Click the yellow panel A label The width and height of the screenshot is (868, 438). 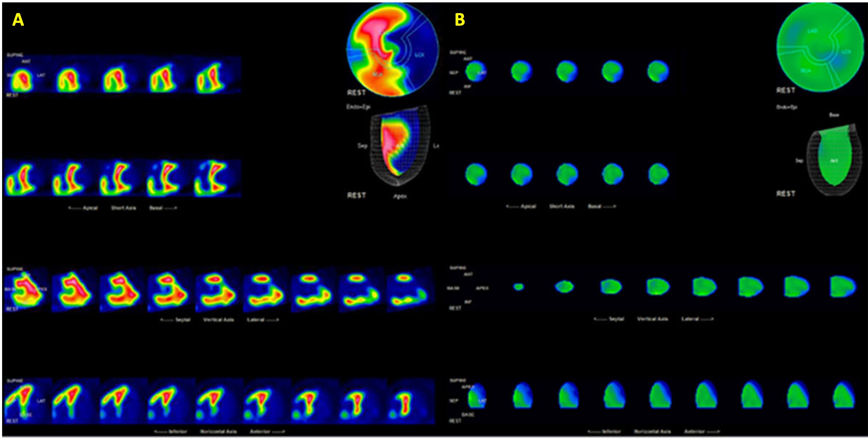[18, 20]
